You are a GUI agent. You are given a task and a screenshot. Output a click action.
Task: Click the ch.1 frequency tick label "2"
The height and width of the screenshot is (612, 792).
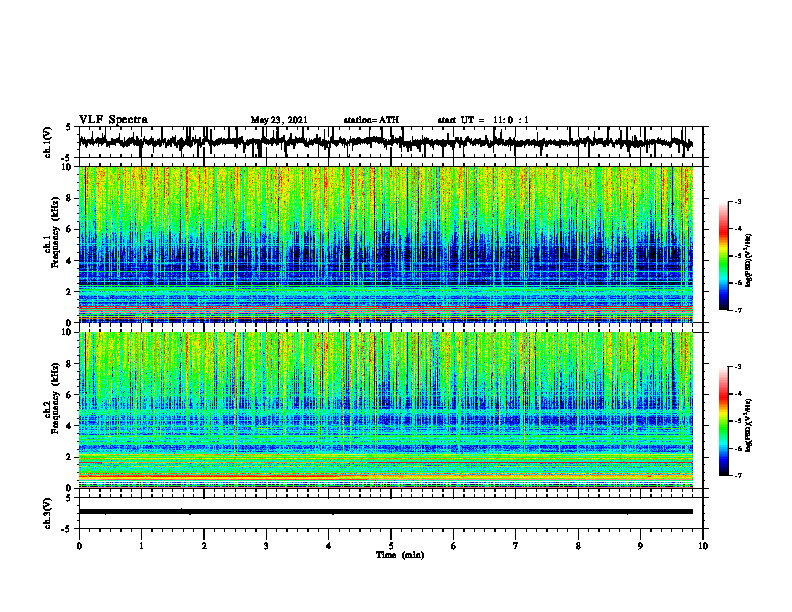click(x=70, y=291)
